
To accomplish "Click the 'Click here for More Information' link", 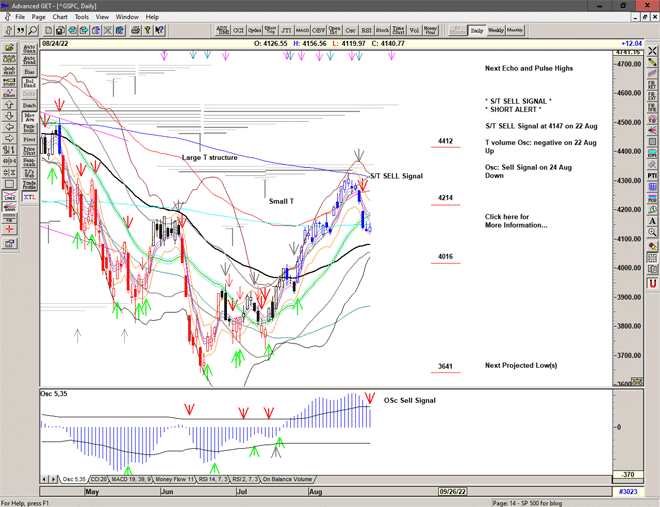I will click(515, 221).
